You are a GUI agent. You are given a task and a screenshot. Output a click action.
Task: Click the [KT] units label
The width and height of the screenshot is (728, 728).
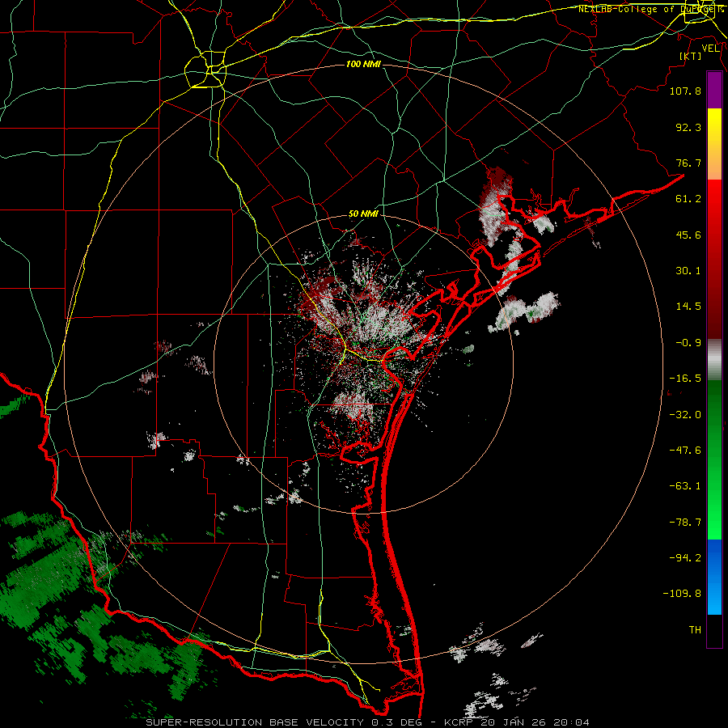click(691, 56)
